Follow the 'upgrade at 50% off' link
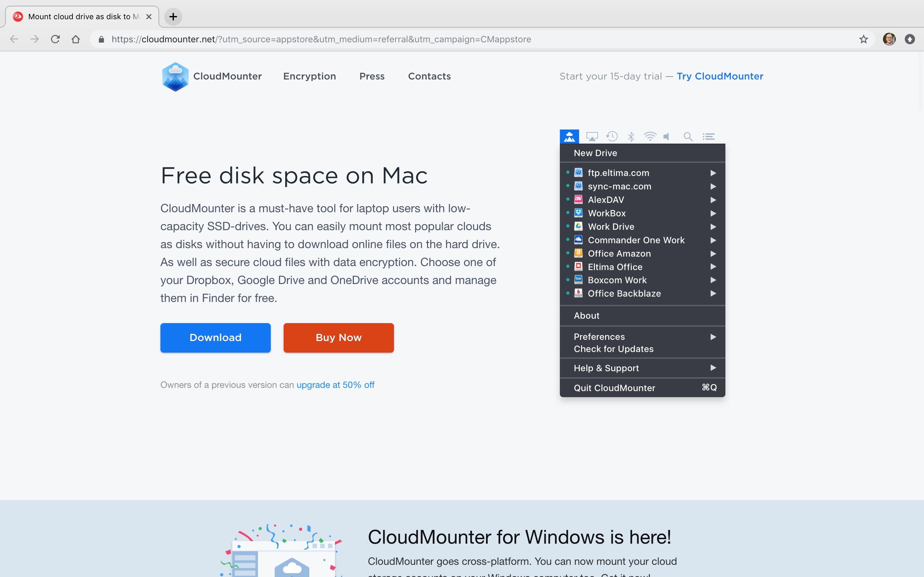Screen dimensions: 924x577 coord(335,385)
